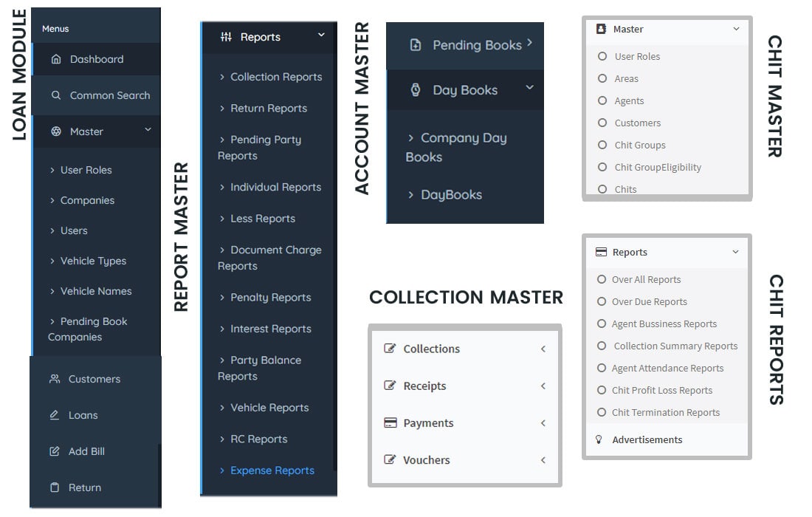Open the Expense Reports link

point(272,470)
